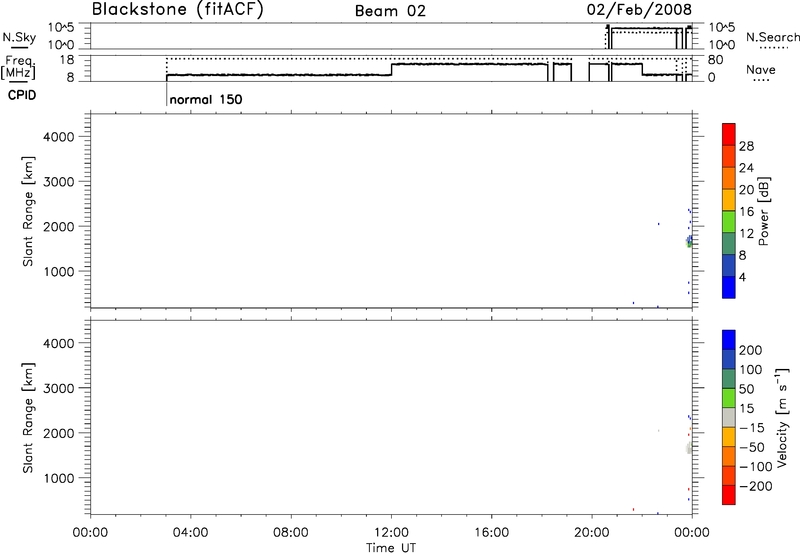Click the "Freq. [MHz]" axis label

[x=18, y=67]
